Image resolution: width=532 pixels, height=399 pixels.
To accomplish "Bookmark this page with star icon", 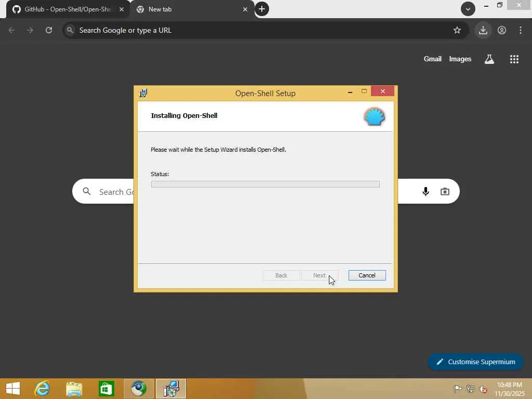I will (457, 30).
